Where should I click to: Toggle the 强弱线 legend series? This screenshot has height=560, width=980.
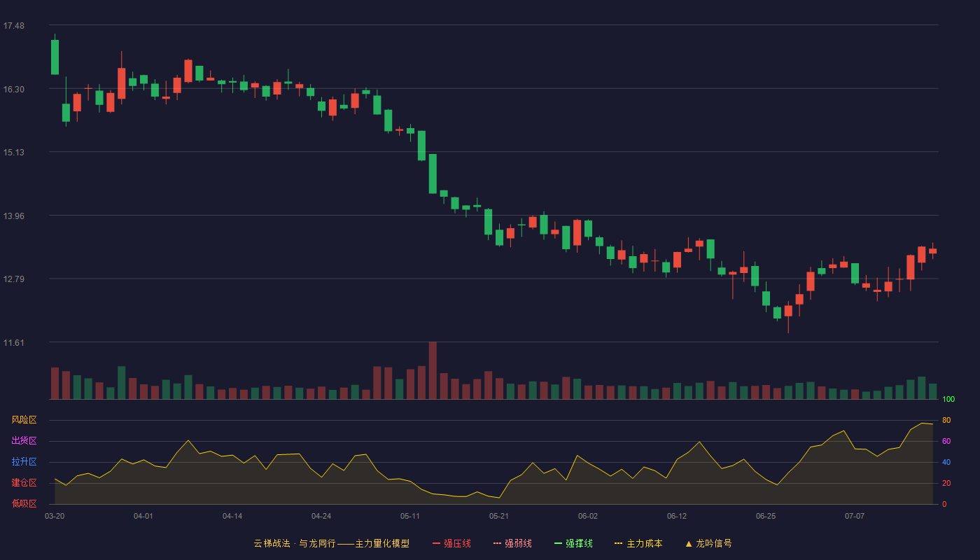pyautogui.click(x=512, y=543)
